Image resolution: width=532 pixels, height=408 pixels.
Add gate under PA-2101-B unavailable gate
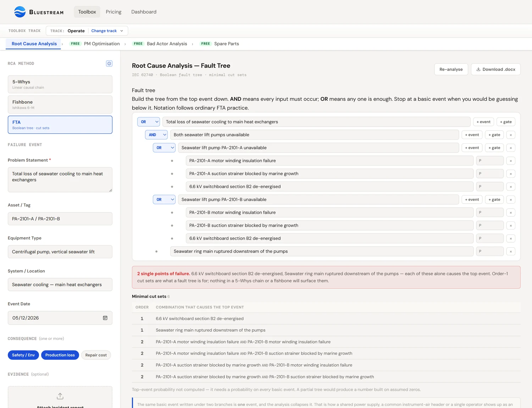494,199
